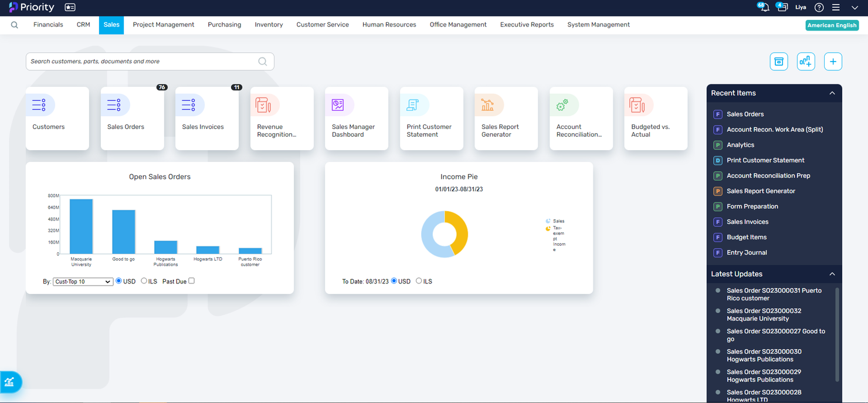
Task: Open the Cust-Top 10 dropdown
Action: [82, 281]
